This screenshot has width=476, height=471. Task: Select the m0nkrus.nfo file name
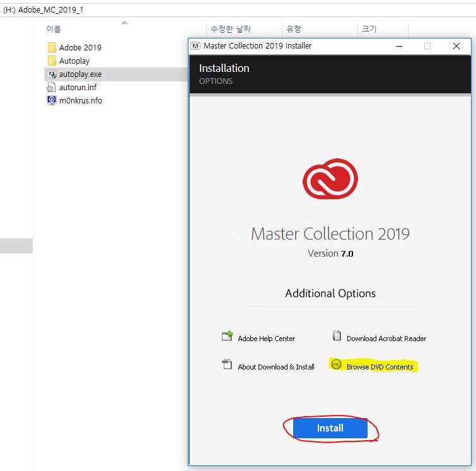click(81, 100)
